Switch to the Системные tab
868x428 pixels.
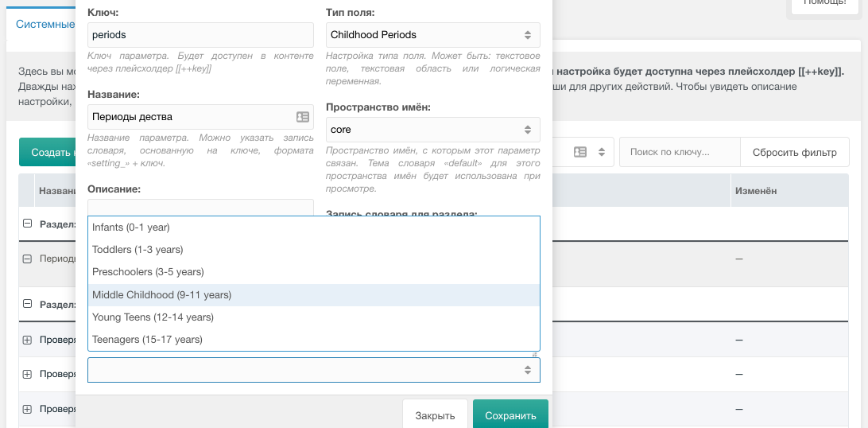click(x=45, y=25)
